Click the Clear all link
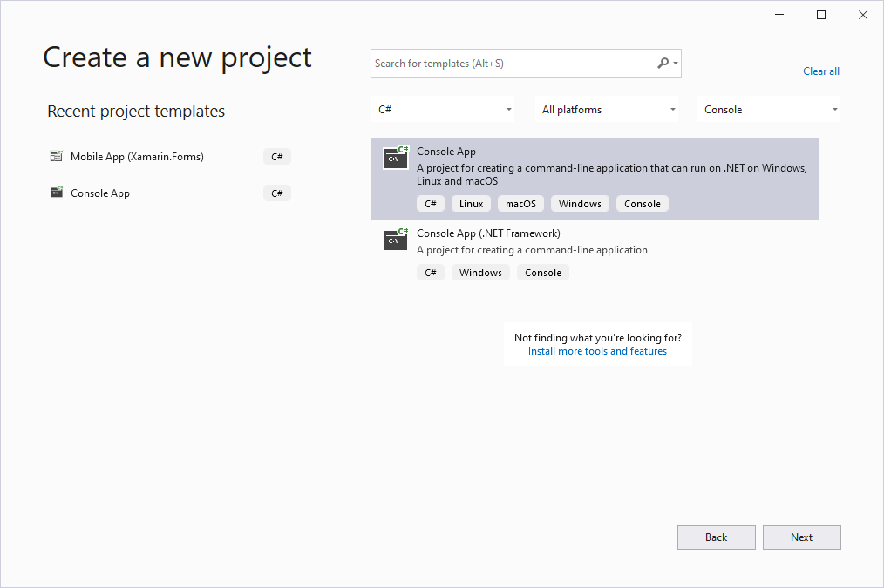This screenshot has width=884, height=588. (x=821, y=71)
